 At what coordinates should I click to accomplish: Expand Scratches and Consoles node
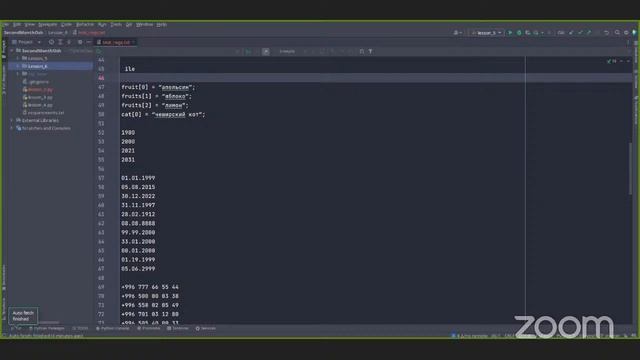click(x=12, y=128)
